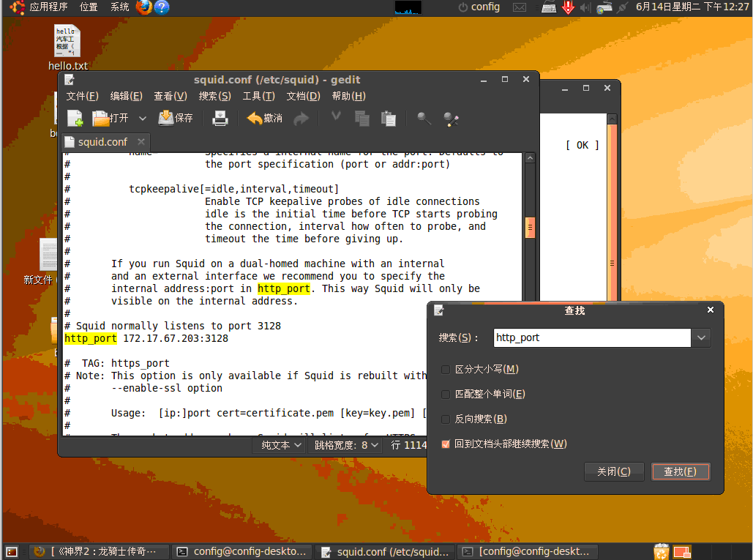Click the background terminal window scrollbar
Viewport: 753px width, 560px height.
(612, 212)
